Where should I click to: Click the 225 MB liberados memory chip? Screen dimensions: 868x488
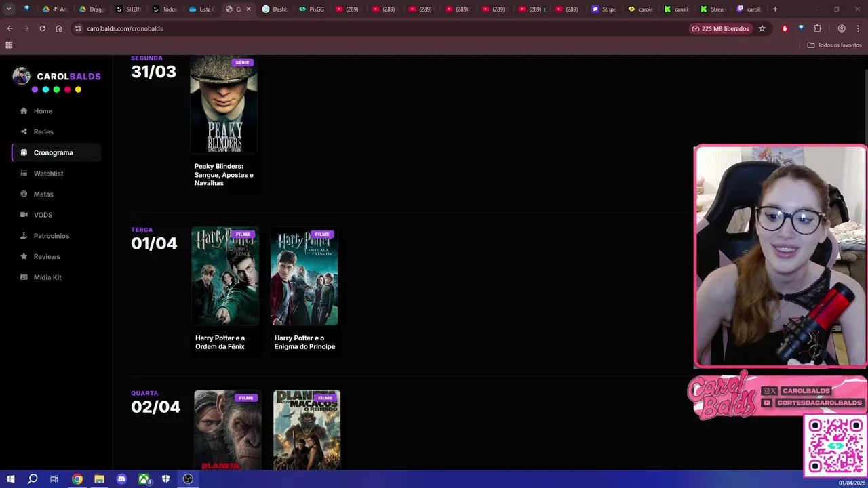(720, 28)
